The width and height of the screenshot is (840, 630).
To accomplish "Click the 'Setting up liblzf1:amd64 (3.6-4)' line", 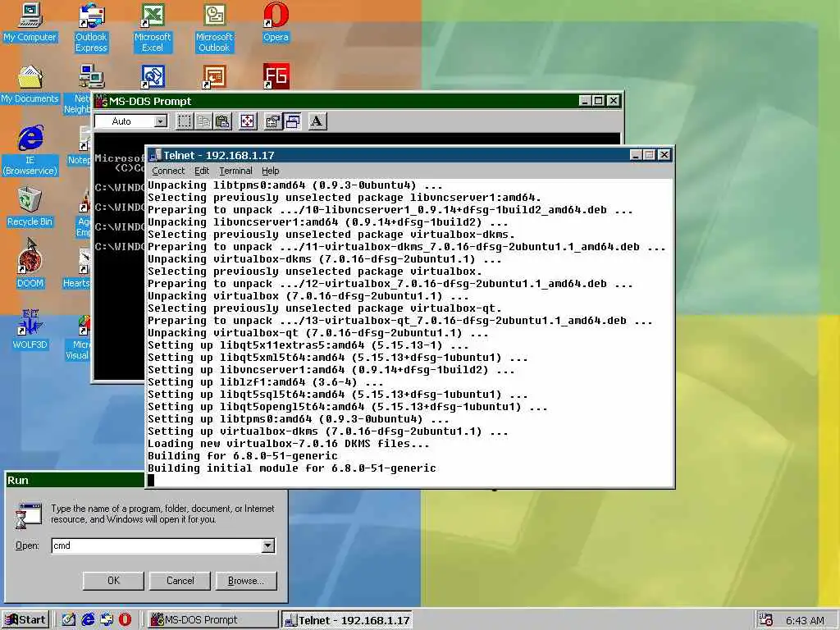I will (266, 382).
